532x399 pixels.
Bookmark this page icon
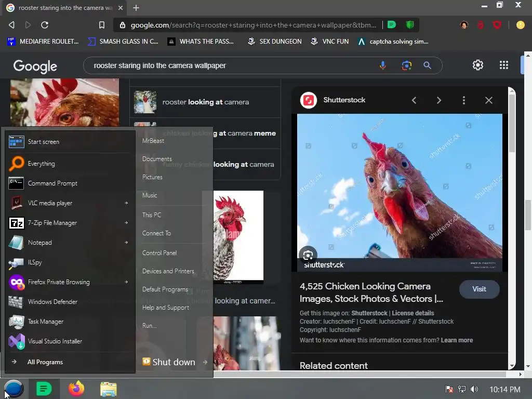[102, 25]
